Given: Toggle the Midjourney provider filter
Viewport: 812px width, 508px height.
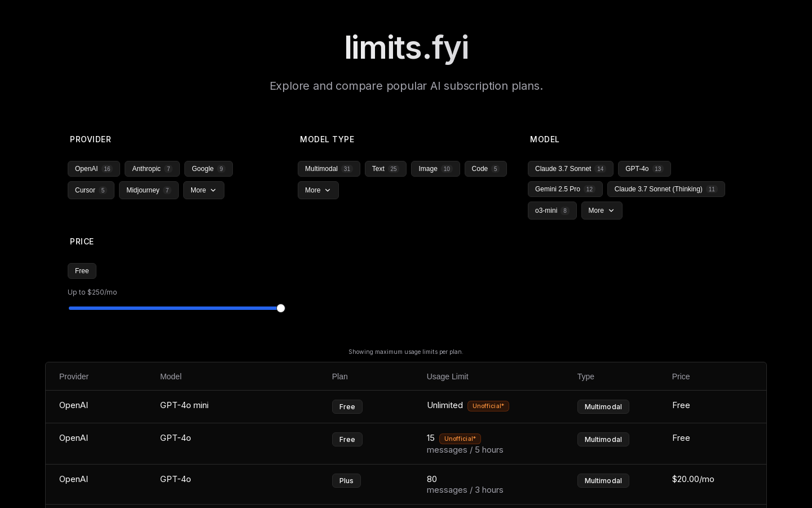Looking at the screenshot, I should pyautogui.click(x=148, y=190).
